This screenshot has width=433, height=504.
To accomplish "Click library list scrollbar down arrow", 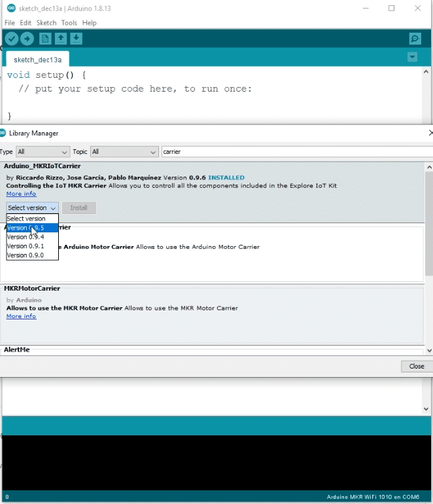I will click(x=429, y=351).
